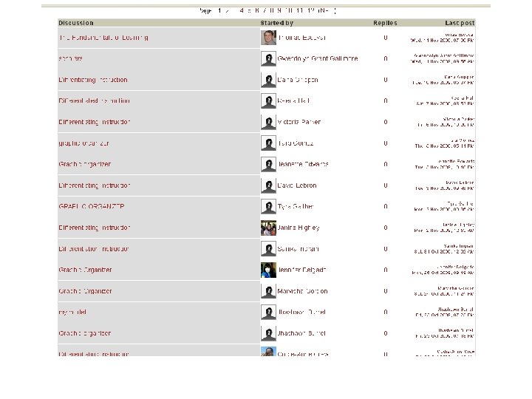Open Thomas's profile photo in the first row
Image resolution: width=532 pixels, height=399 pixels.
pyautogui.click(x=268, y=38)
